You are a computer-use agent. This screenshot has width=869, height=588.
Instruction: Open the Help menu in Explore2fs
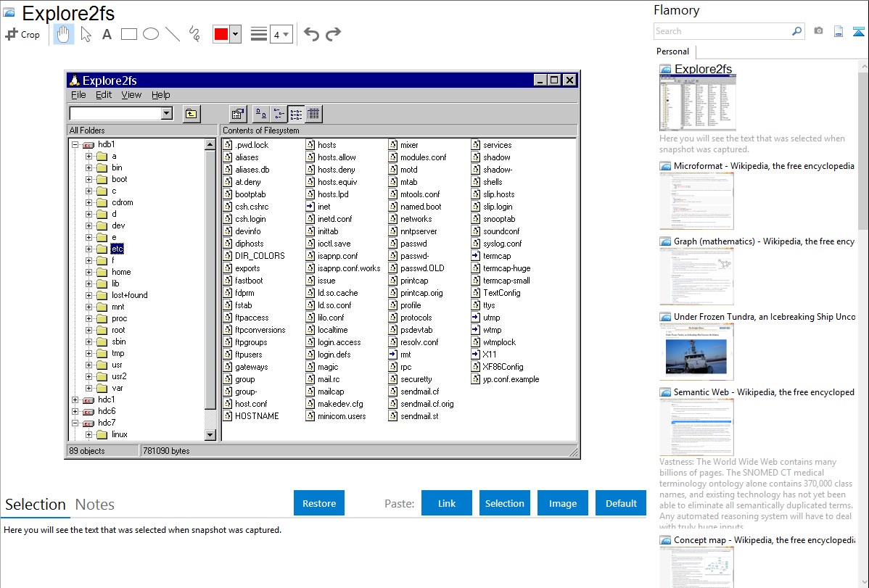pyautogui.click(x=161, y=95)
